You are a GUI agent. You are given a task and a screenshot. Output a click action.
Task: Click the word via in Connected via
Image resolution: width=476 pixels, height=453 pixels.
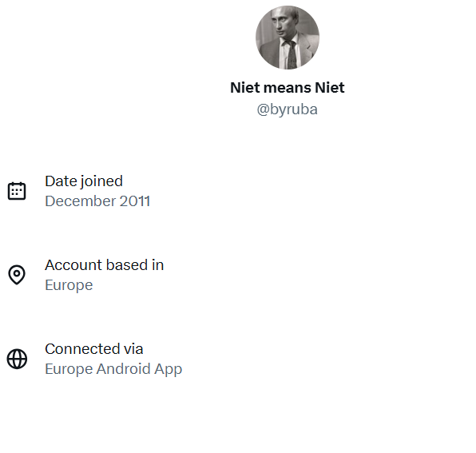(133, 349)
